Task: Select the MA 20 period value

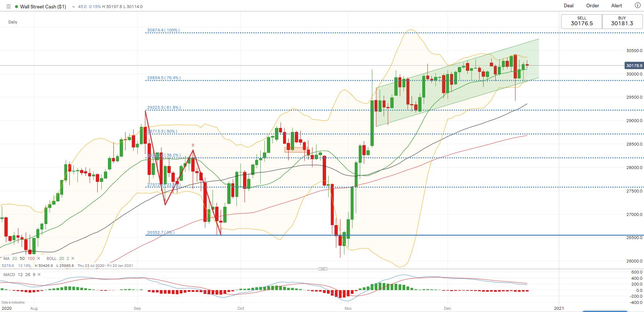Action: pos(15,258)
